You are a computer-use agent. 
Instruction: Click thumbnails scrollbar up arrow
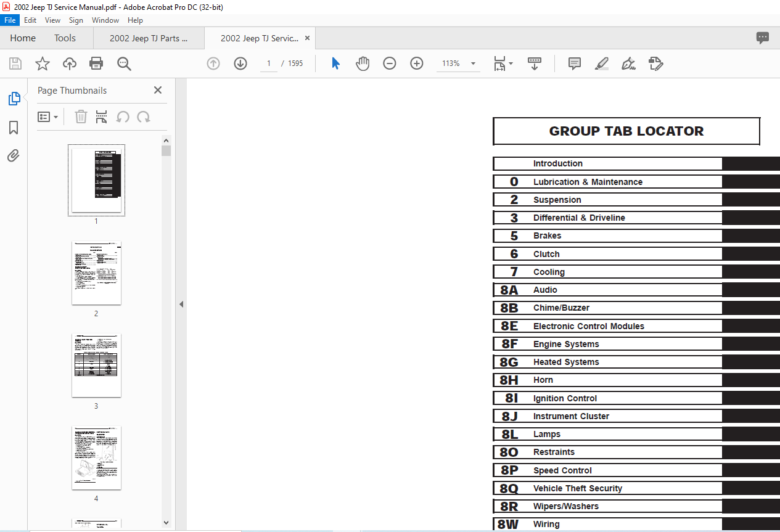166,141
